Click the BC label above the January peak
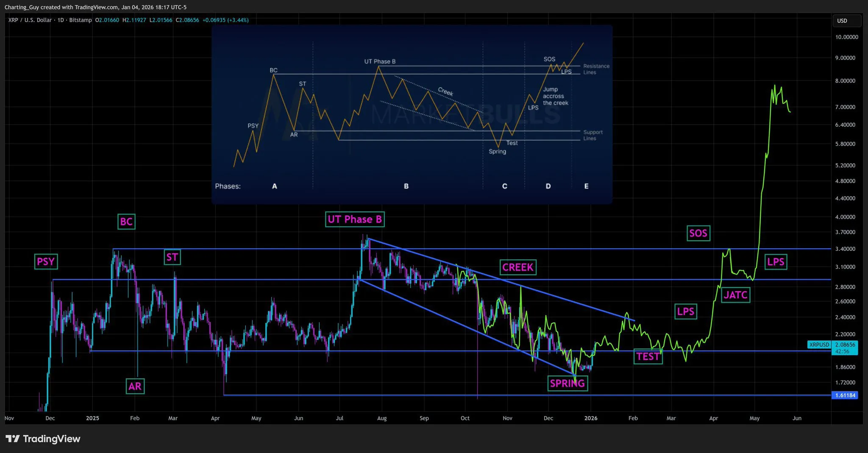 point(126,222)
